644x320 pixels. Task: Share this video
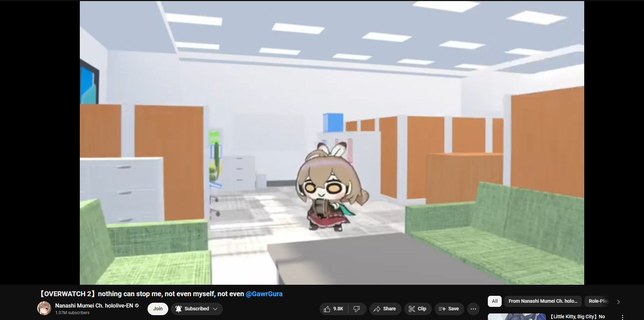tap(385, 309)
